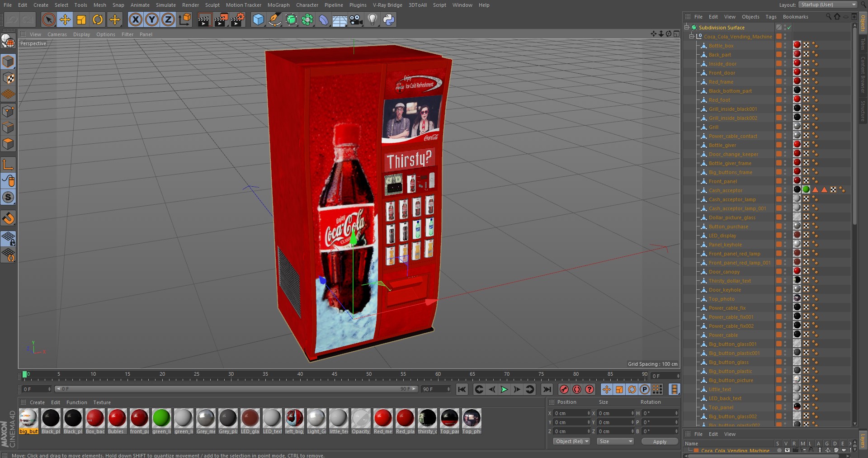
Task: Select the Cash_acceptor object
Action: pyautogui.click(x=726, y=190)
